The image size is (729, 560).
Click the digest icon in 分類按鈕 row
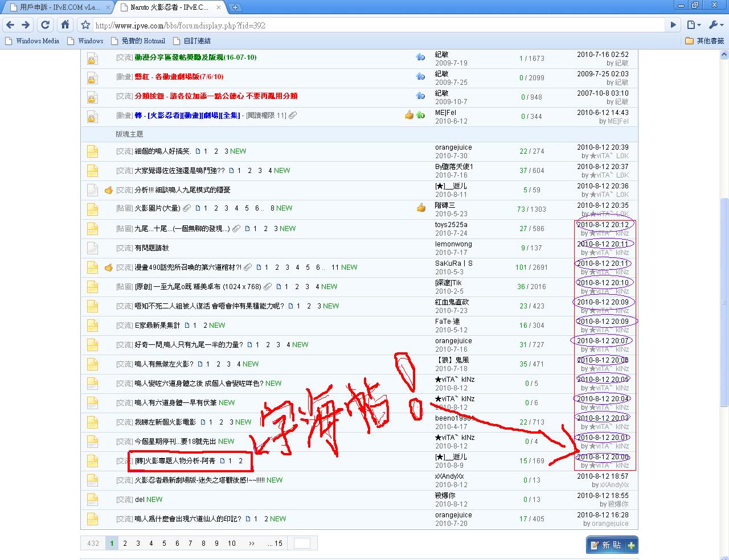point(420,96)
